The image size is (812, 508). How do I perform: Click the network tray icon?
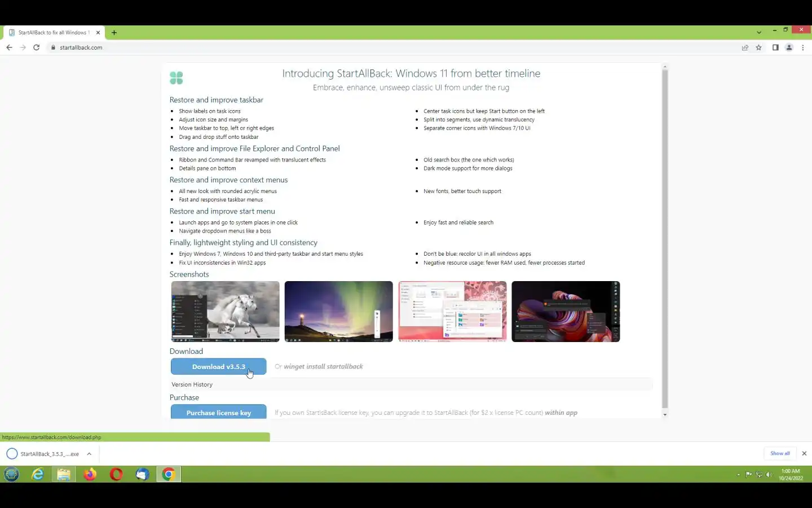pyautogui.click(x=759, y=475)
